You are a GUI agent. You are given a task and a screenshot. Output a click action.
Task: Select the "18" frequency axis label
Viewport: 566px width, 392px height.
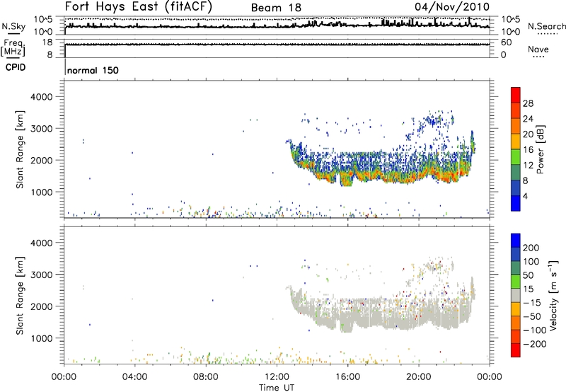(47, 42)
